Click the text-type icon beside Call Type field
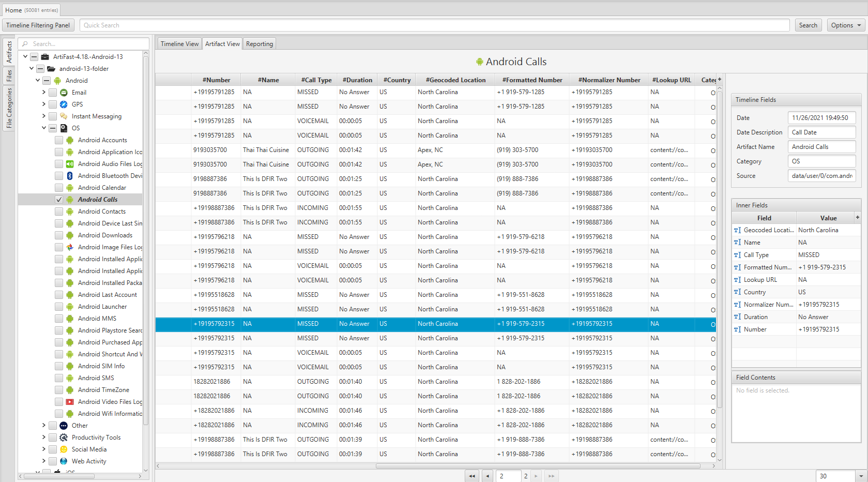Image resolution: width=868 pixels, height=482 pixels. (x=737, y=255)
